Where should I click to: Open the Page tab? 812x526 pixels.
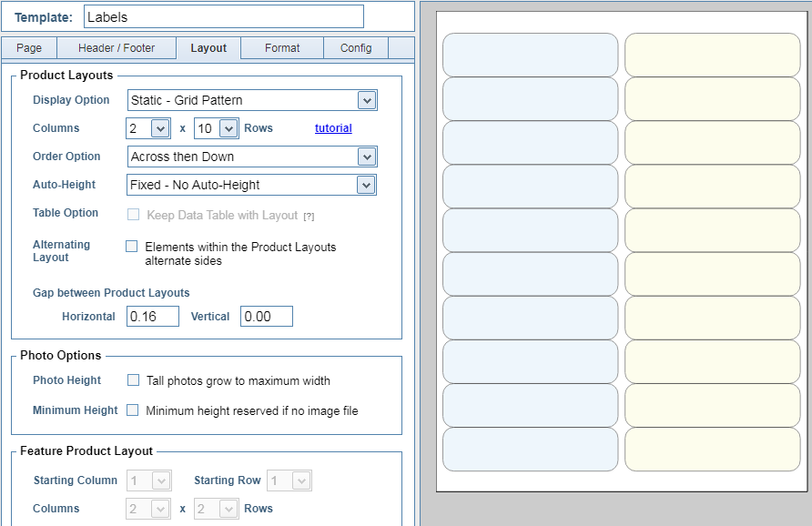tap(29, 48)
